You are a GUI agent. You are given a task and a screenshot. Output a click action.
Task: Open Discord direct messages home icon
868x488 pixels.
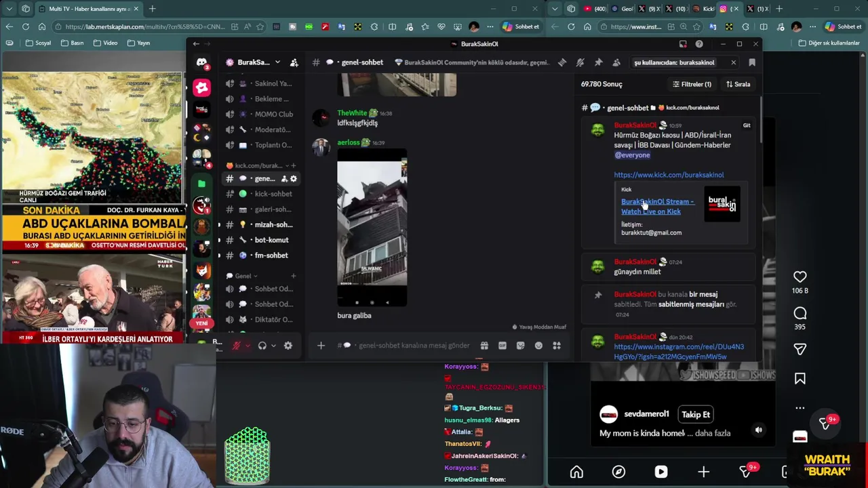(201, 62)
